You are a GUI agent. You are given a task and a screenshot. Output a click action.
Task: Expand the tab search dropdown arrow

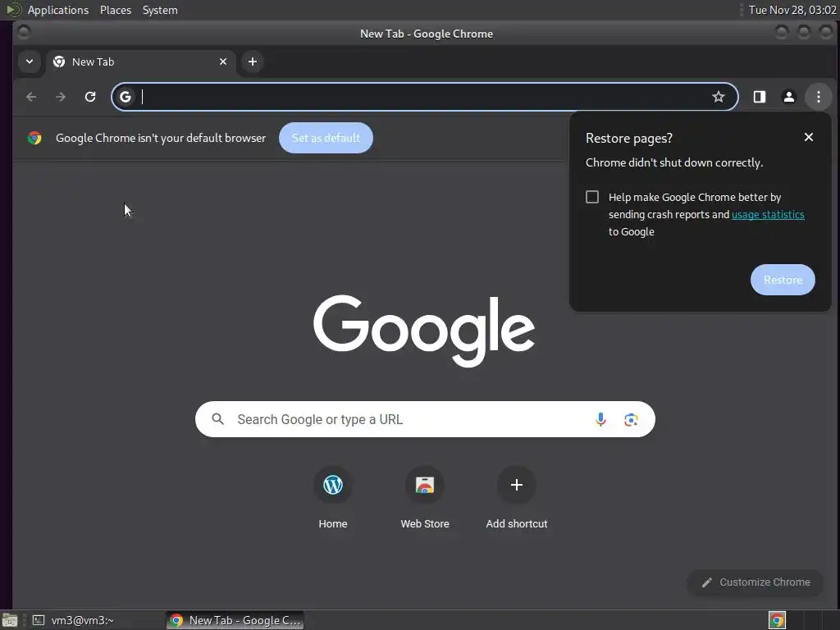30,62
